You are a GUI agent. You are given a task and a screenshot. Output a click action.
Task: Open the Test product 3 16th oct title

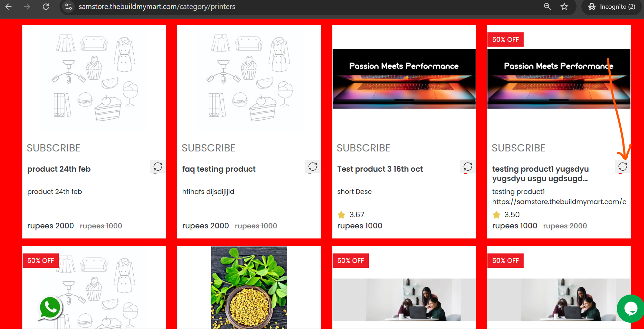click(x=380, y=169)
